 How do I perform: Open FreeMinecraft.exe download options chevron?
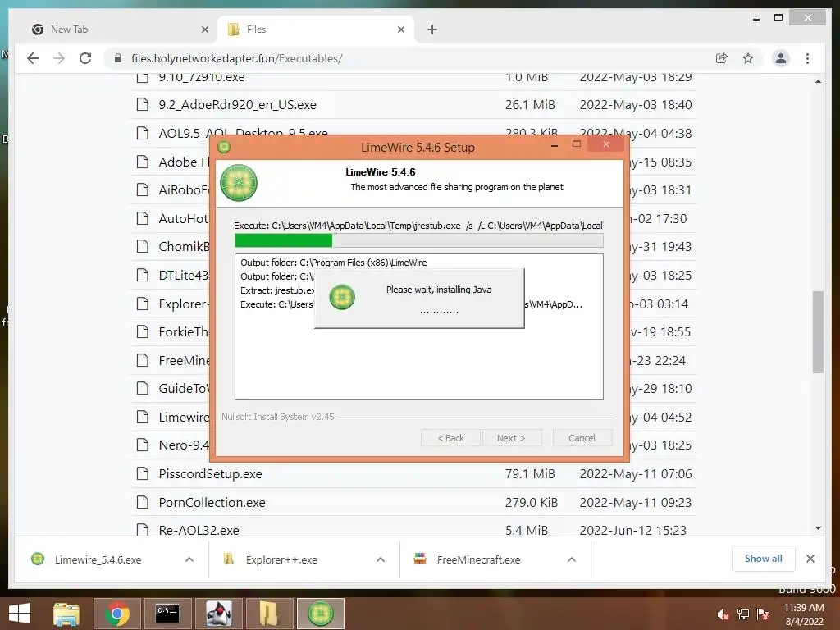pyautogui.click(x=572, y=559)
